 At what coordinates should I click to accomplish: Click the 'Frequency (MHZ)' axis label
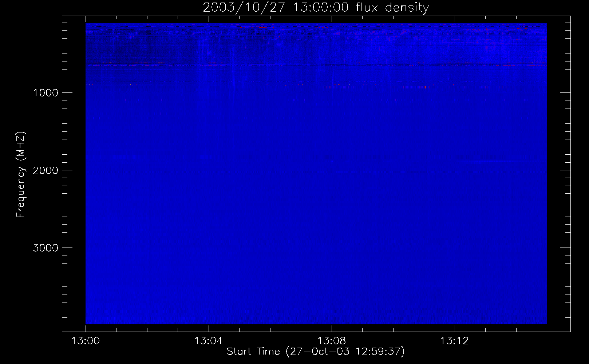[21, 175]
